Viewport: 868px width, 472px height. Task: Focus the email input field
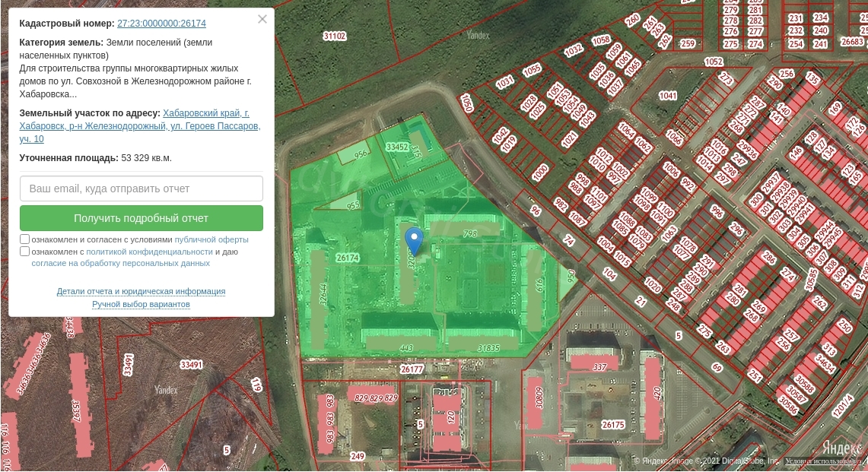tap(141, 188)
